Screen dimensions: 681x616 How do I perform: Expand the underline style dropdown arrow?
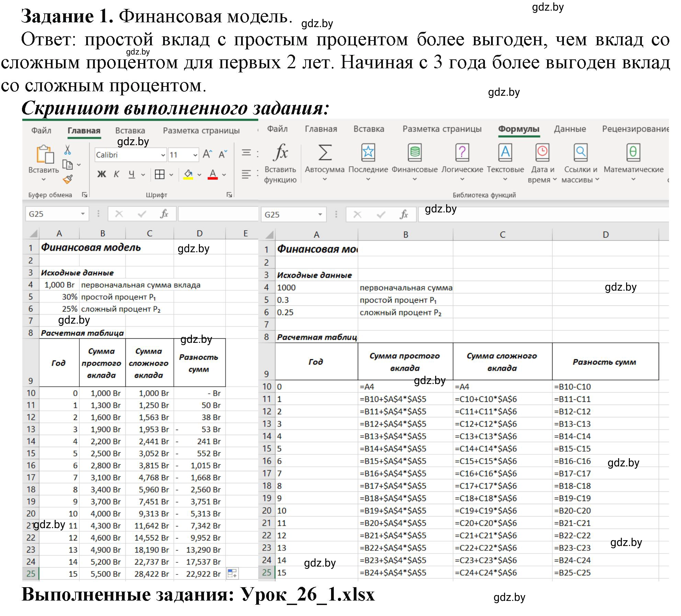coord(143,175)
